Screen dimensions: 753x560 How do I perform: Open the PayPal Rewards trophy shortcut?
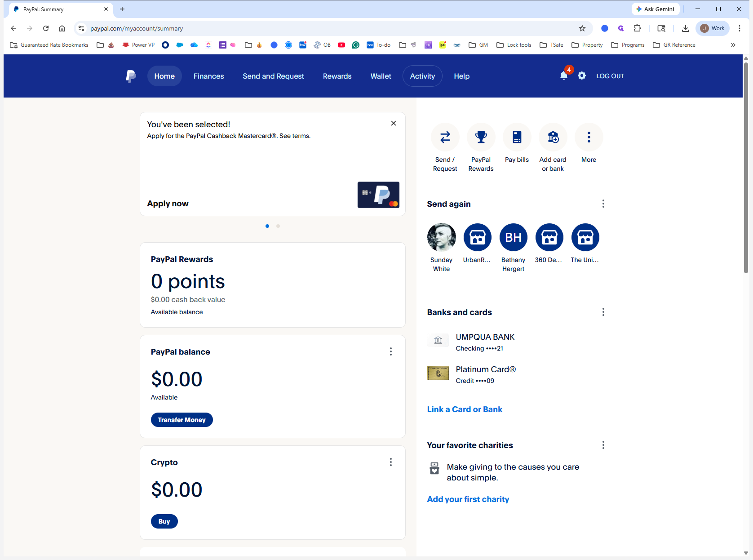481,137
